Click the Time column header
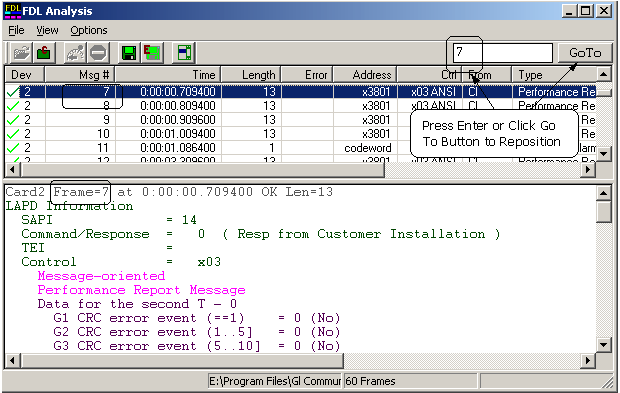 coord(168,75)
